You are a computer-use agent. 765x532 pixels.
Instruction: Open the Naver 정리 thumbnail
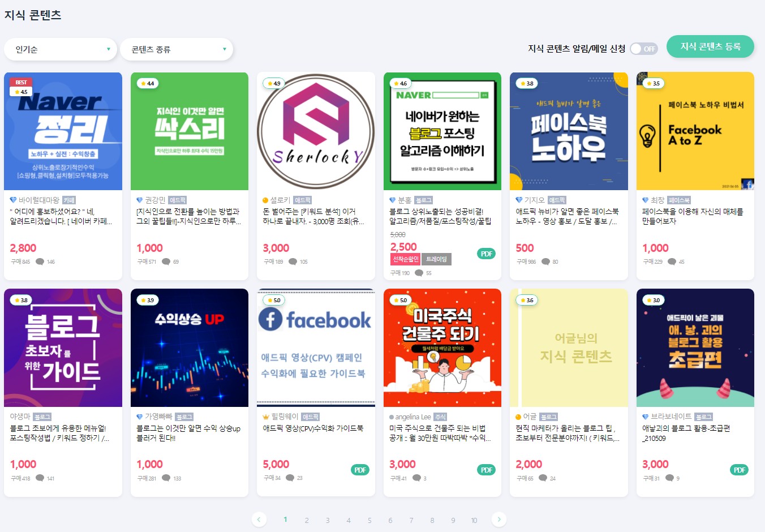[63, 131]
